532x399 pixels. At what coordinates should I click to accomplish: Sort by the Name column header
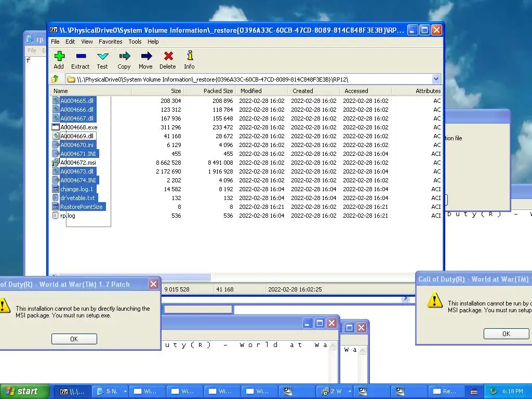tap(90, 91)
